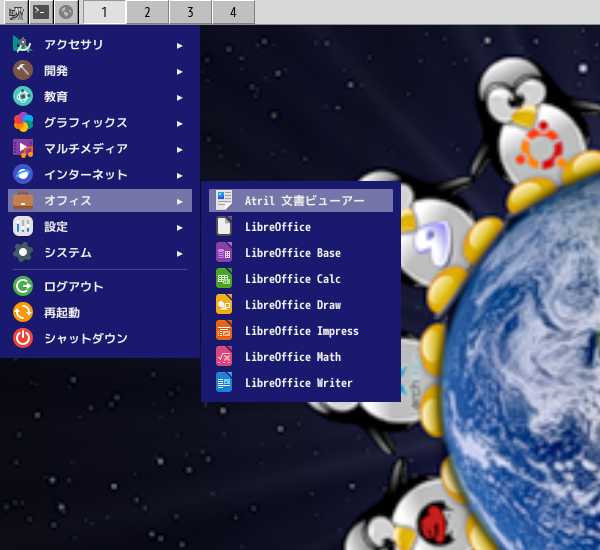Viewport: 600px width, 550px height.
Task: Expand the 設定 submenu
Action: coord(100,227)
